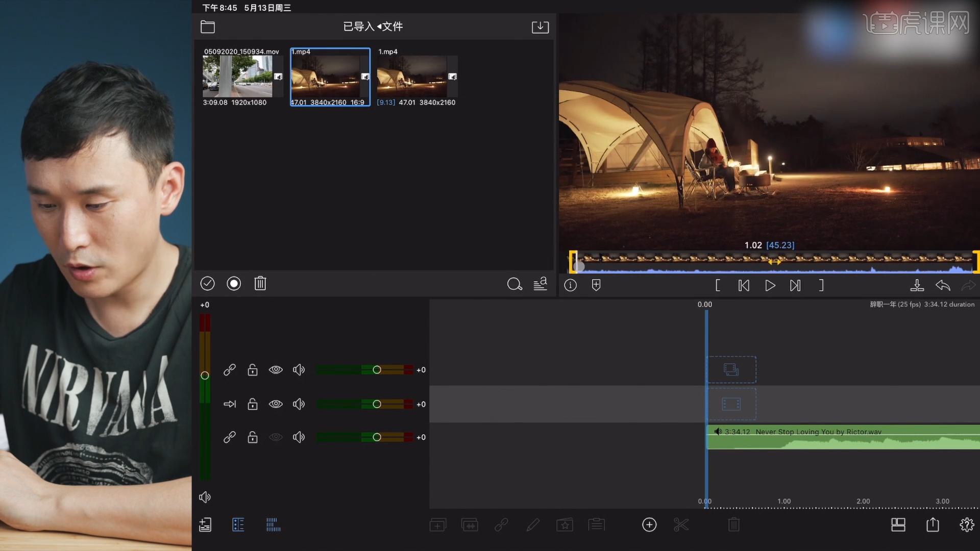Open the 已导入 文件 source dropdown

pyautogui.click(x=373, y=27)
